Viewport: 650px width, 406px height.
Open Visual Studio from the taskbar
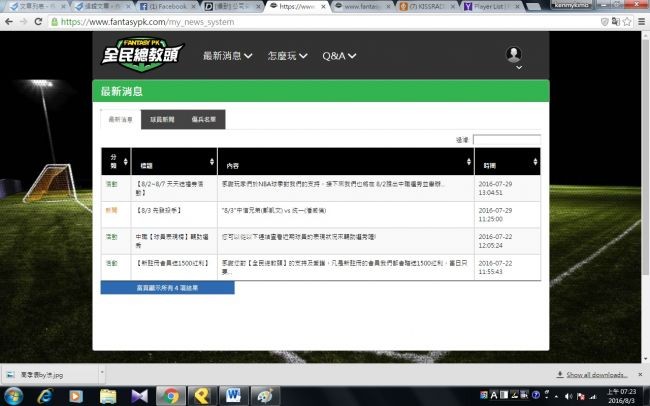tap(139, 396)
